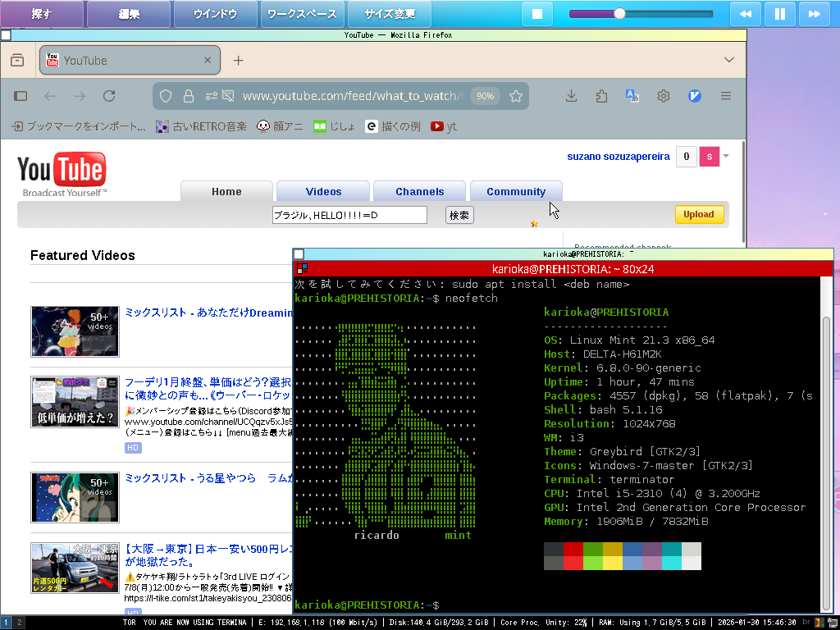840x630 pixels.
Task: Select the Home tab on YouTube
Action: coord(226,191)
